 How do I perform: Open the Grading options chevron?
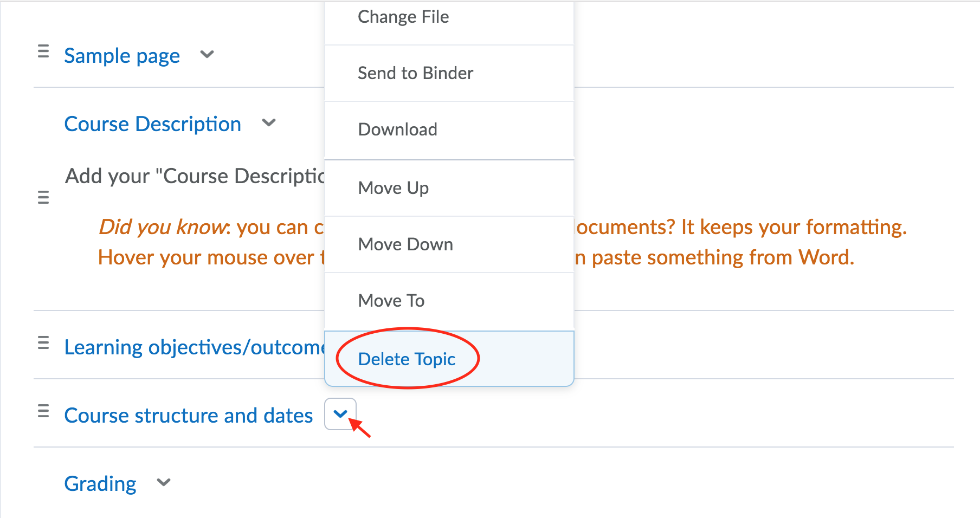[164, 482]
